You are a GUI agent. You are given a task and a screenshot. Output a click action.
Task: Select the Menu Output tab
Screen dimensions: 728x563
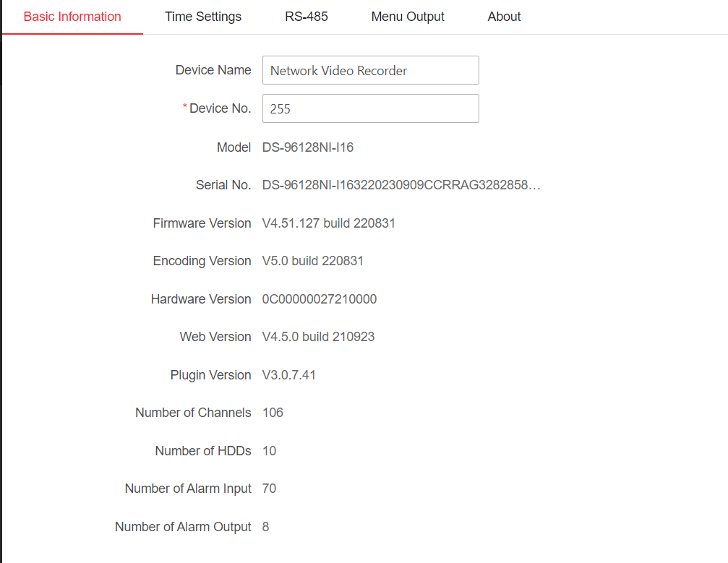408,17
